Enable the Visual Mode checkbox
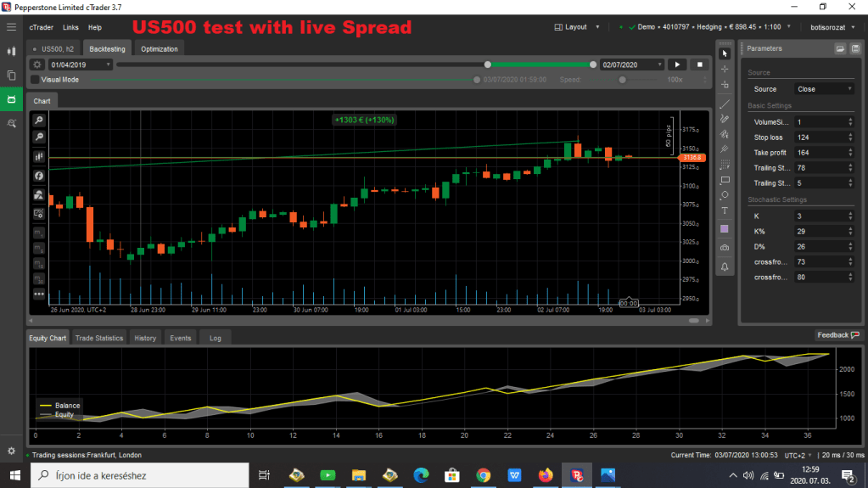 point(35,80)
